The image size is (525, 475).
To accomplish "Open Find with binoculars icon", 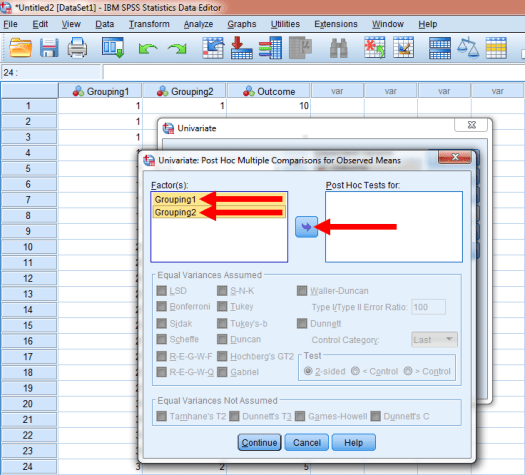I will tap(339, 48).
